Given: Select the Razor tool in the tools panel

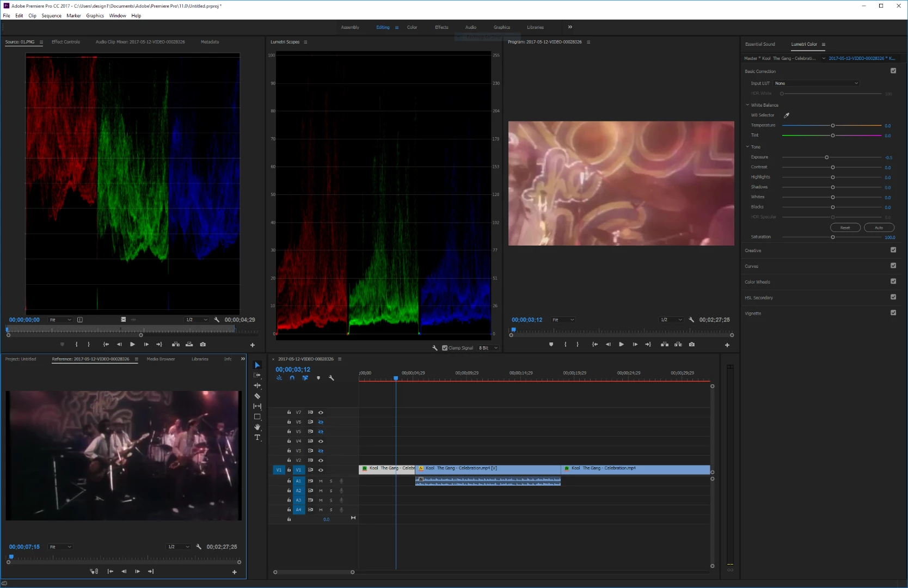Looking at the screenshot, I should point(257,396).
